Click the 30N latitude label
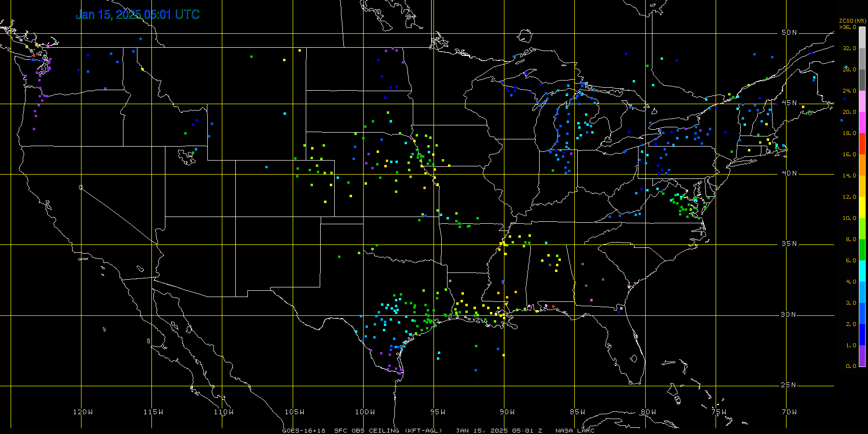868x434 pixels. [x=789, y=315]
